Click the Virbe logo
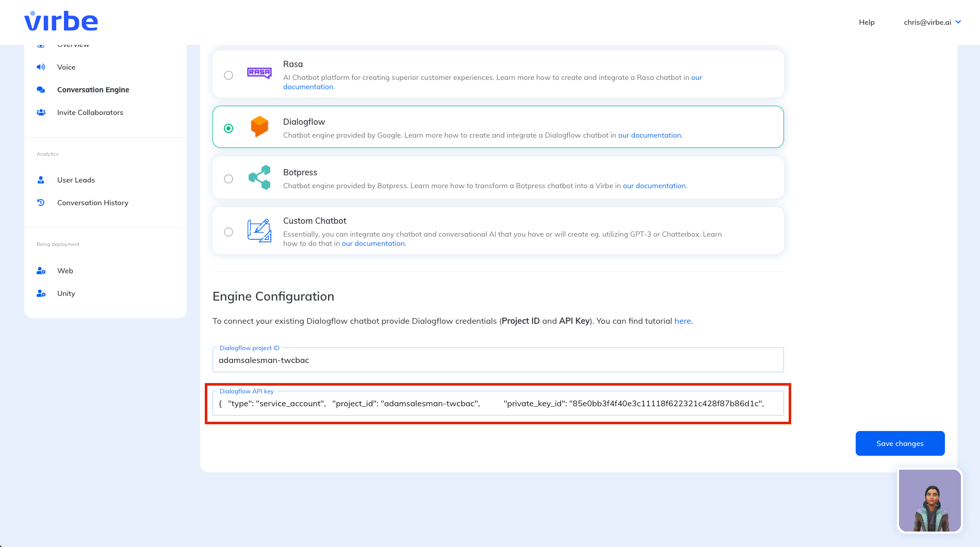980x547 pixels. 61,21
